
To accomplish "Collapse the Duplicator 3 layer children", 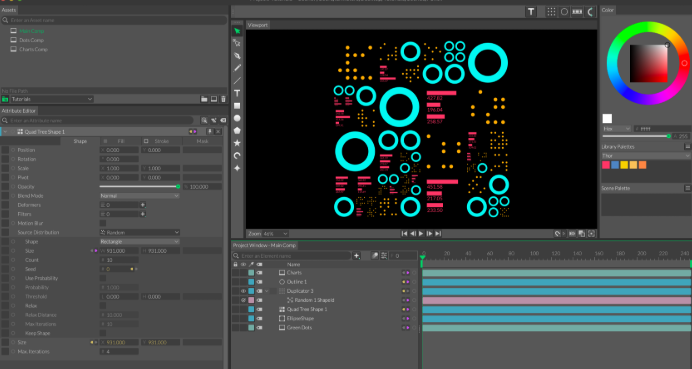I will click(x=267, y=291).
